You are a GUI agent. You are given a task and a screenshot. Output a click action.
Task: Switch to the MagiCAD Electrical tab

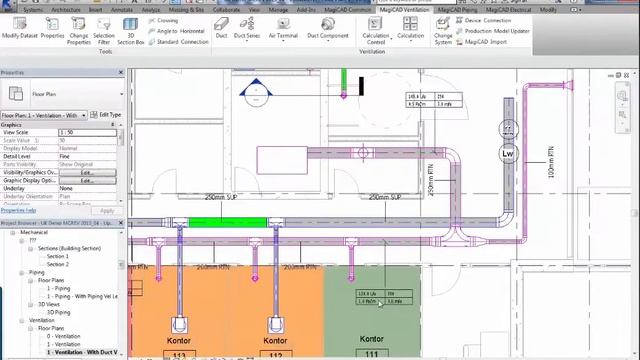tap(509, 10)
